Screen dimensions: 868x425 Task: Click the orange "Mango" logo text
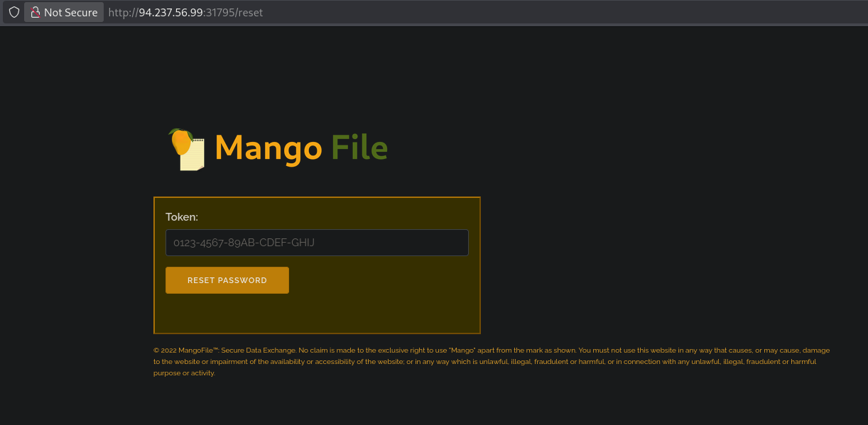pos(268,148)
